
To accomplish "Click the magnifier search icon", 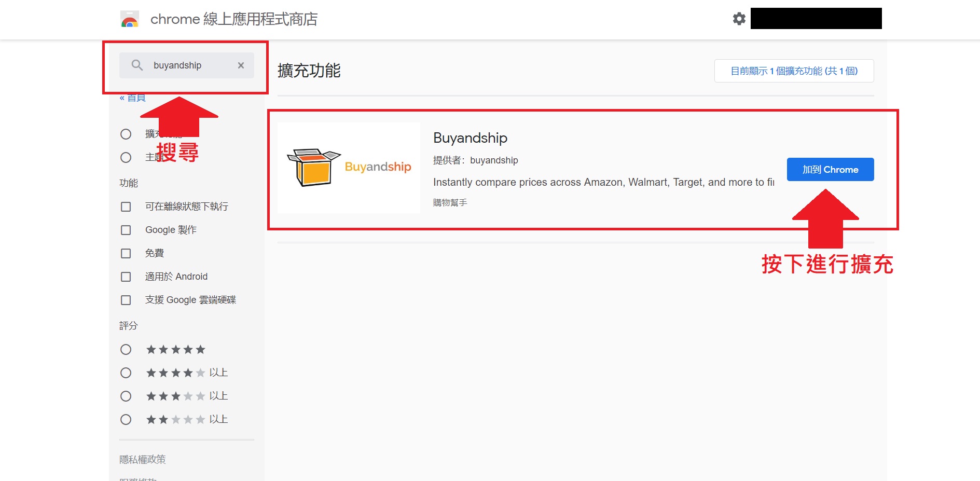I will 137,65.
